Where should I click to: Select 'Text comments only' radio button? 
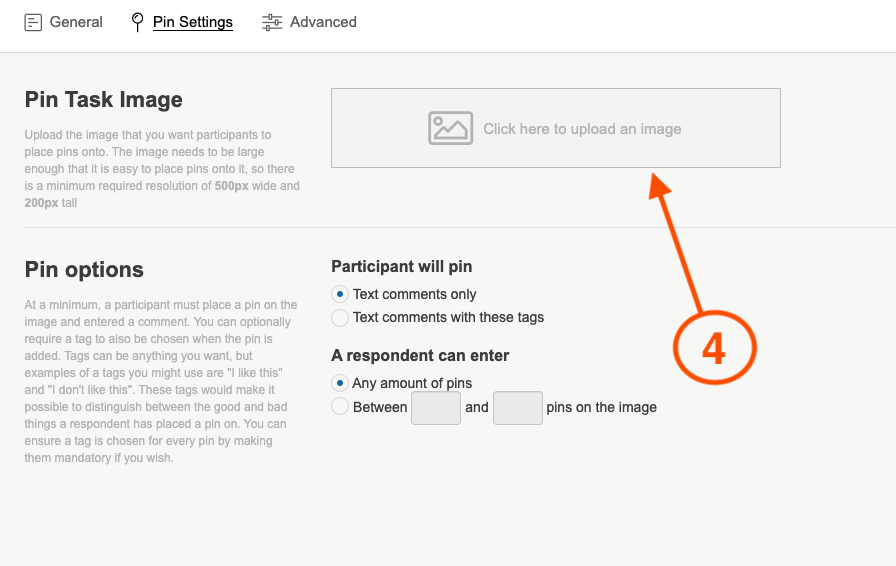[x=340, y=294]
